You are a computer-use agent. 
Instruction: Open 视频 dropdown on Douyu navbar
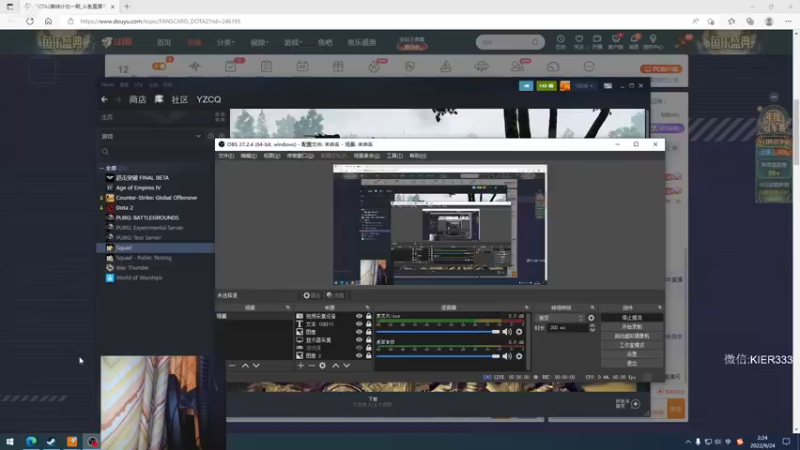[x=259, y=42]
